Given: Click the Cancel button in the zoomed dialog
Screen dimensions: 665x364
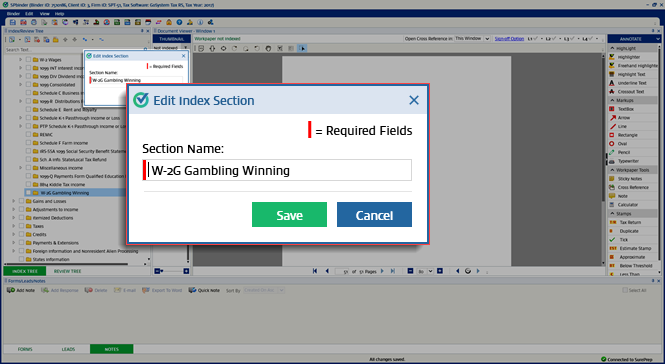Looking at the screenshot, I should click(x=374, y=215).
